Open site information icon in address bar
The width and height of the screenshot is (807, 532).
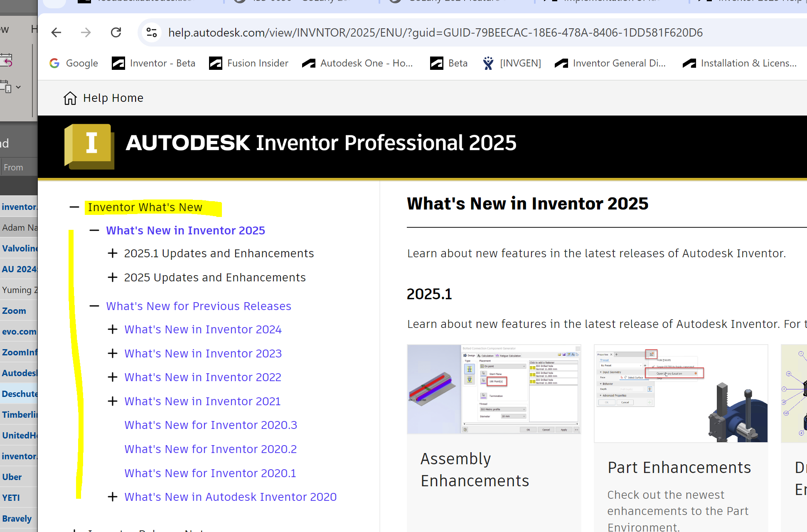[x=152, y=32]
